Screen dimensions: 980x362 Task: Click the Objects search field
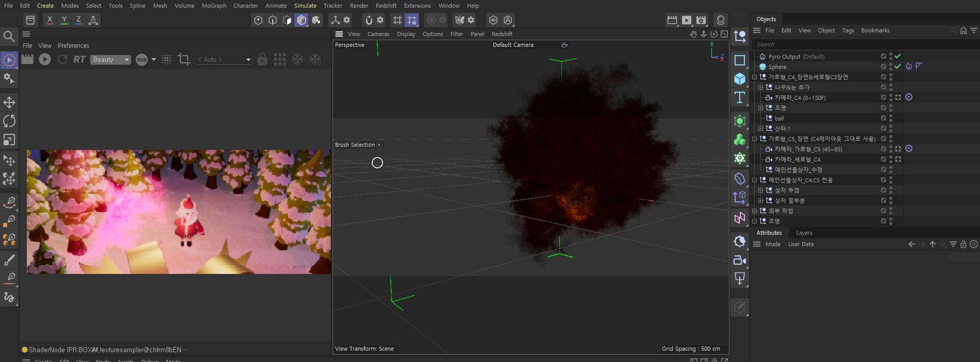click(x=851, y=44)
